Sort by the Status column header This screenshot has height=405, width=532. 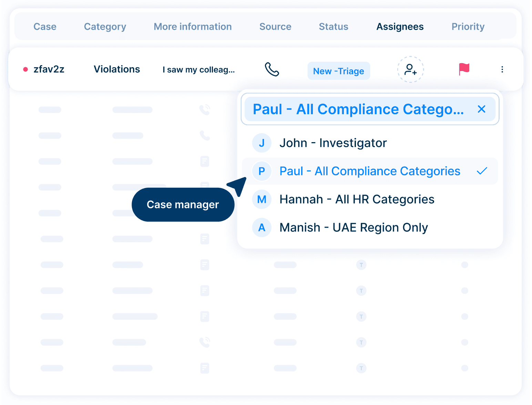coord(333,27)
